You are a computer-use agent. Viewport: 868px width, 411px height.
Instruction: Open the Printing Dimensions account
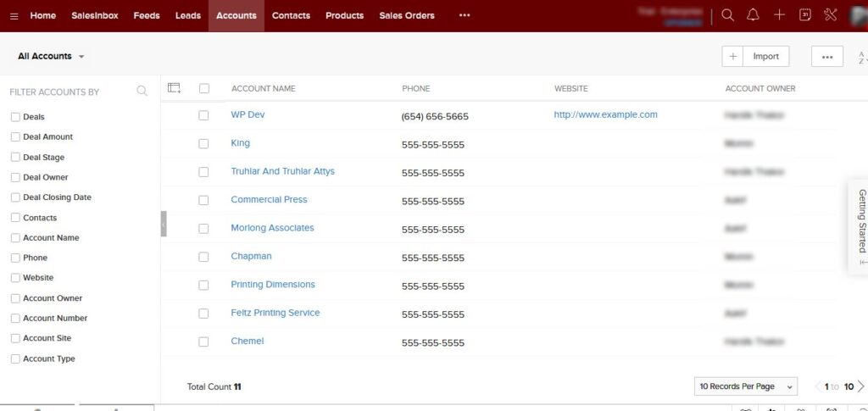point(273,285)
